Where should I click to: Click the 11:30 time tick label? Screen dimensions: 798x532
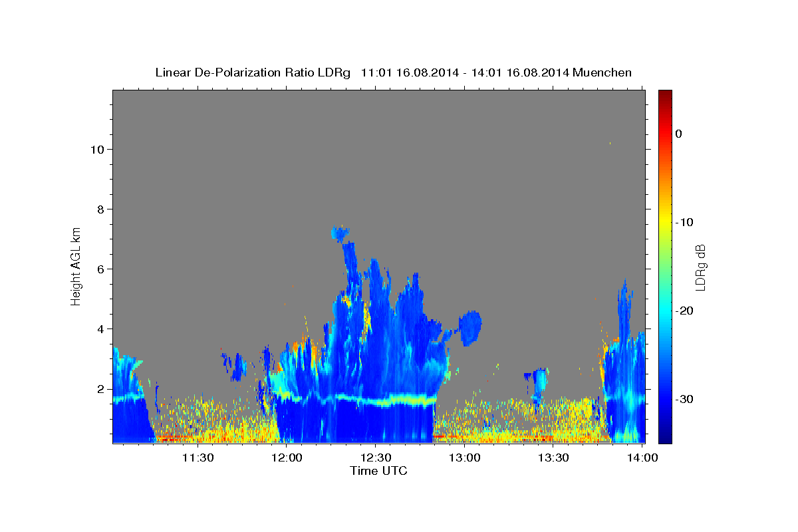click(198, 458)
